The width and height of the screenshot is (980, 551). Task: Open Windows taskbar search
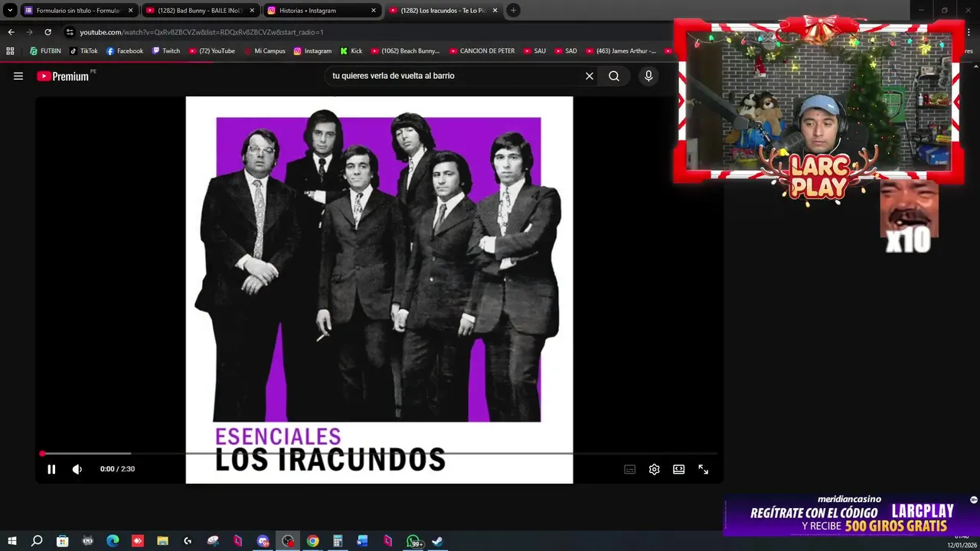[x=37, y=541]
